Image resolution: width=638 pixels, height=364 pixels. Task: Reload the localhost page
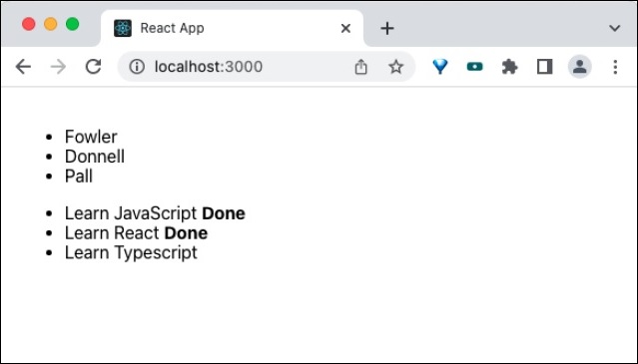[x=93, y=67]
